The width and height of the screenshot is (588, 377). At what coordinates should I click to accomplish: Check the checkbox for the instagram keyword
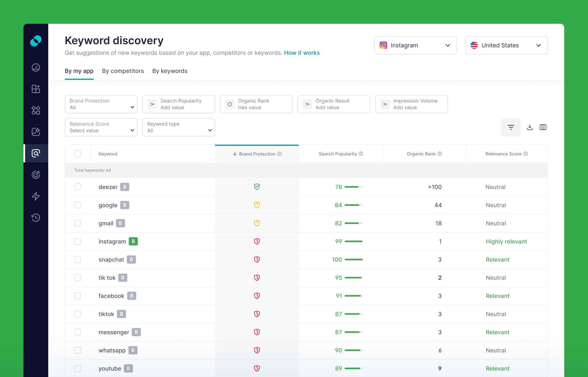(x=78, y=241)
